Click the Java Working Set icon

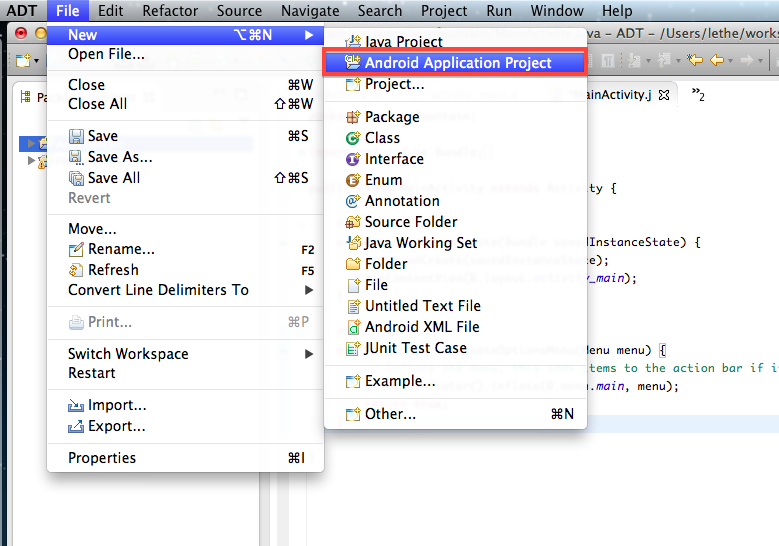point(353,242)
